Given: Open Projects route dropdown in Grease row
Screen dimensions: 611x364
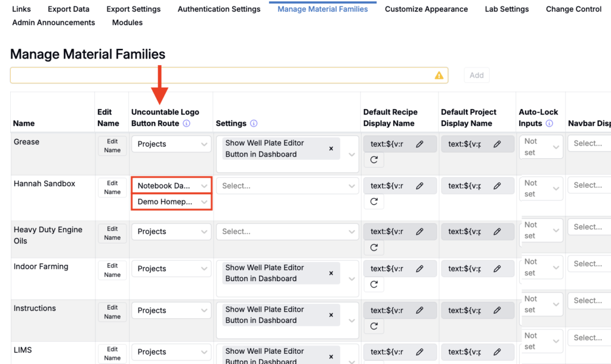Looking at the screenshot, I should point(171,144).
